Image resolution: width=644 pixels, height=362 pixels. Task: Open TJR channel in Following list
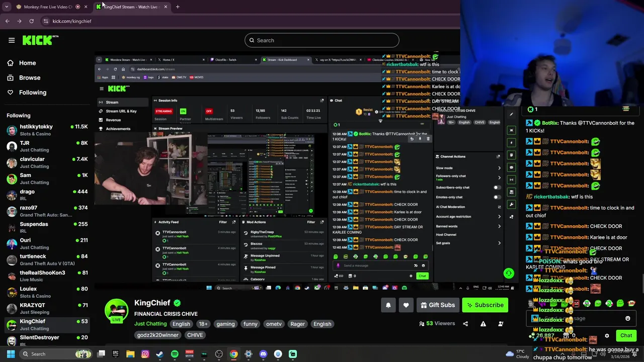pos(47,146)
